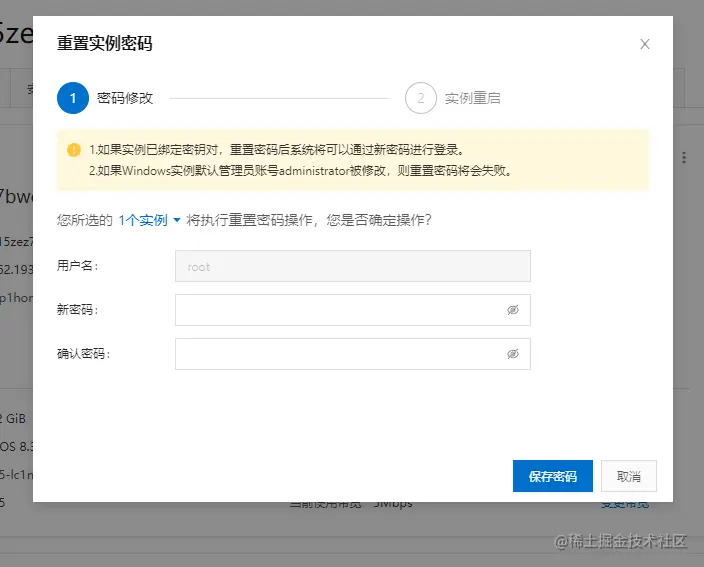Click the disabled root username field
Image resolution: width=704 pixels, height=567 pixels.
click(352, 266)
